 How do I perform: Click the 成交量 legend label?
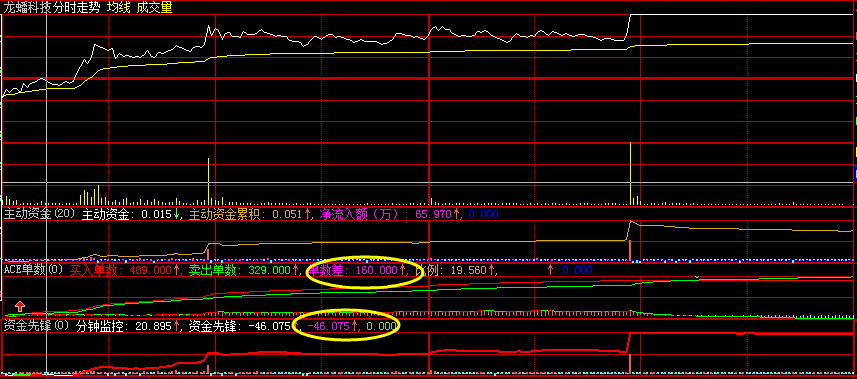pyautogui.click(x=154, y=7)
